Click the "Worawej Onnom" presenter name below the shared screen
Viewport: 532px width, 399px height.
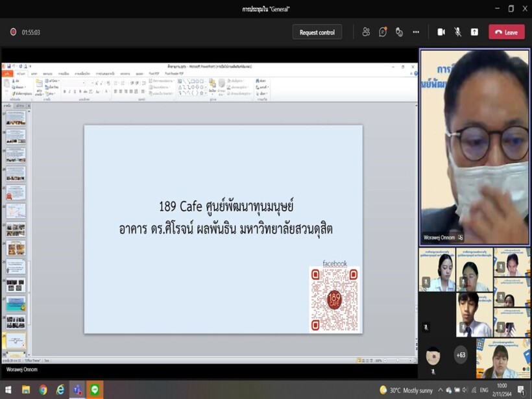(x=21, y=369)
